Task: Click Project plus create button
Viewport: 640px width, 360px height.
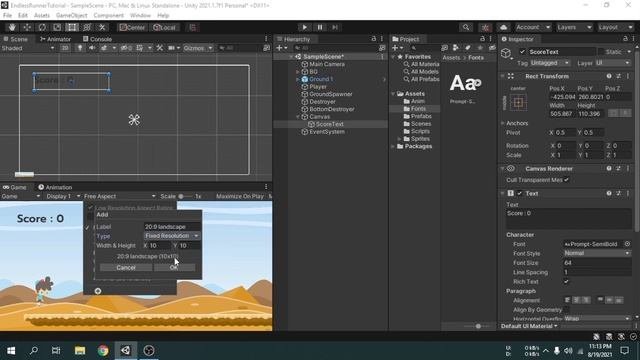Action: [396, 48]
